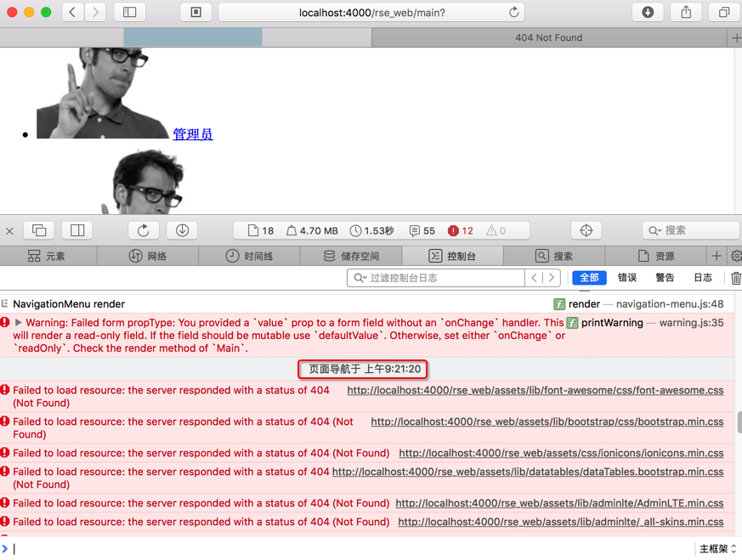Open the _all-skins.min.css URL link
The width and height of the screenshot is (742, 560).
point(561,522)
